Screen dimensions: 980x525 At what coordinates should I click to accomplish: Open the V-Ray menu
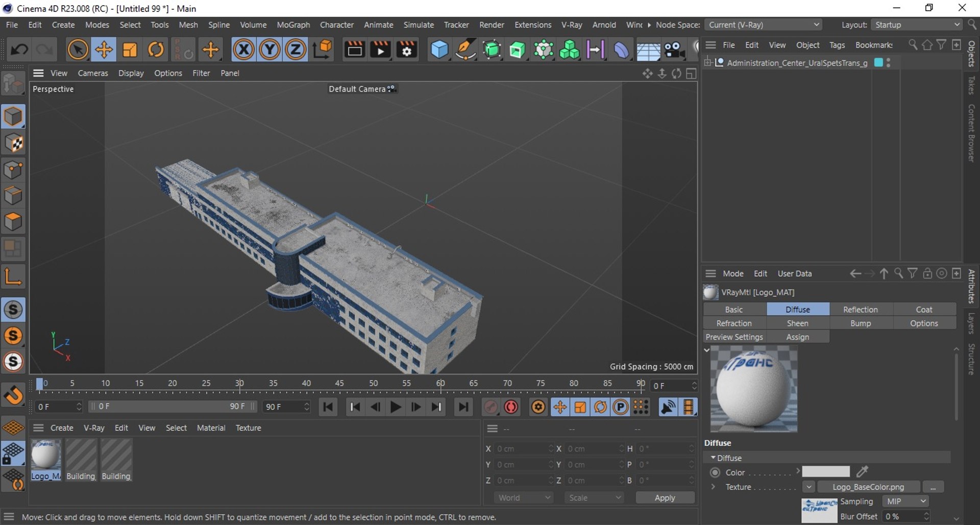click(572, 25)
